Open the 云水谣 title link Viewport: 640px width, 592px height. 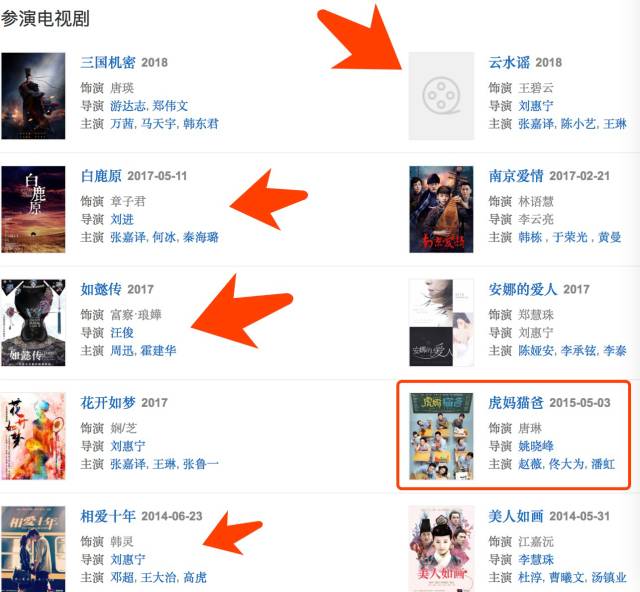click(x=509, y=62)
